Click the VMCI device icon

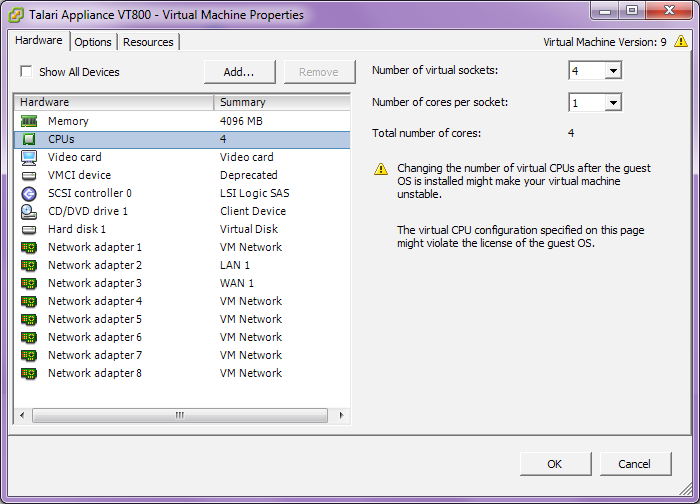click(29, 175)
